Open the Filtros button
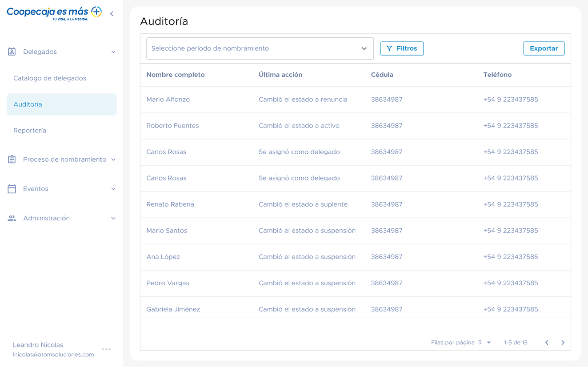Screen dimensions: 588x367 tap(402, 48)
